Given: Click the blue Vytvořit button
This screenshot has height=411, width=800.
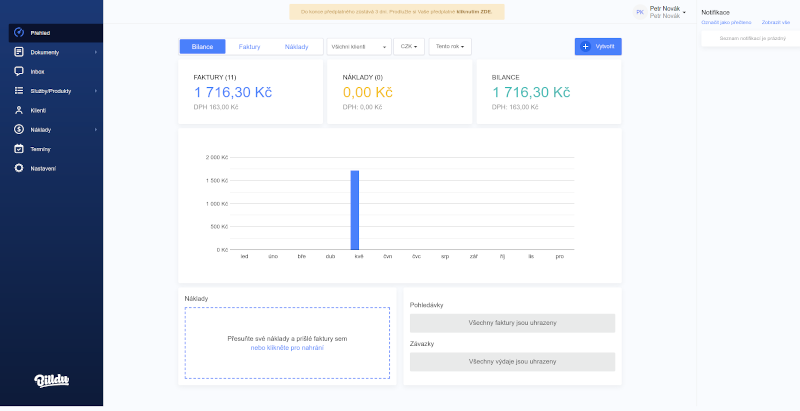Looking at the screenshot, I should (598, 47).
